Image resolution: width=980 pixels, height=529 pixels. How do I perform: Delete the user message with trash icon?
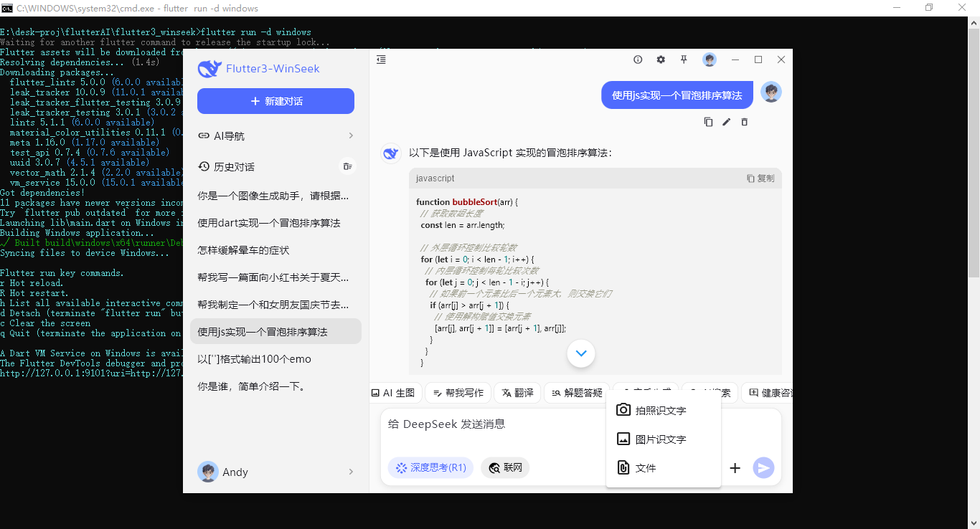(744, 122)
